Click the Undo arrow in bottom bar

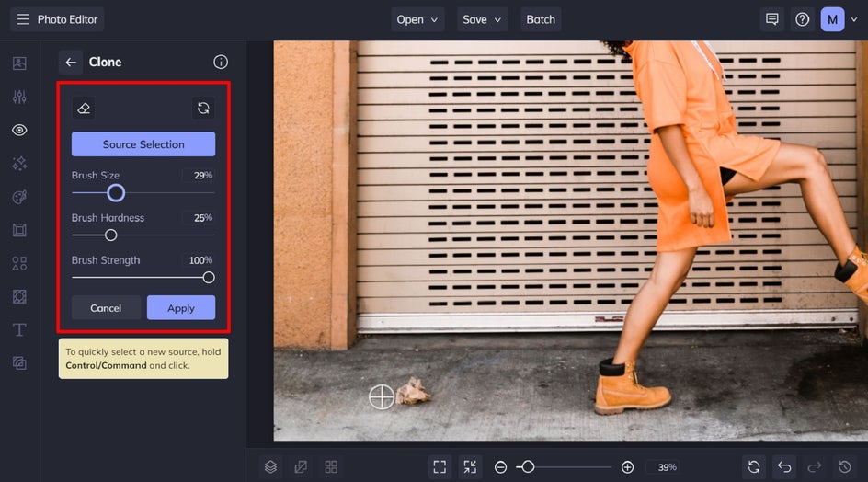(784, 467)
